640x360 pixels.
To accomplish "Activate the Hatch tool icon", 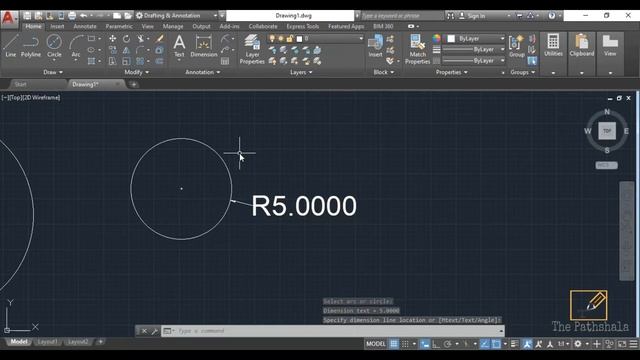I will 91,61.
